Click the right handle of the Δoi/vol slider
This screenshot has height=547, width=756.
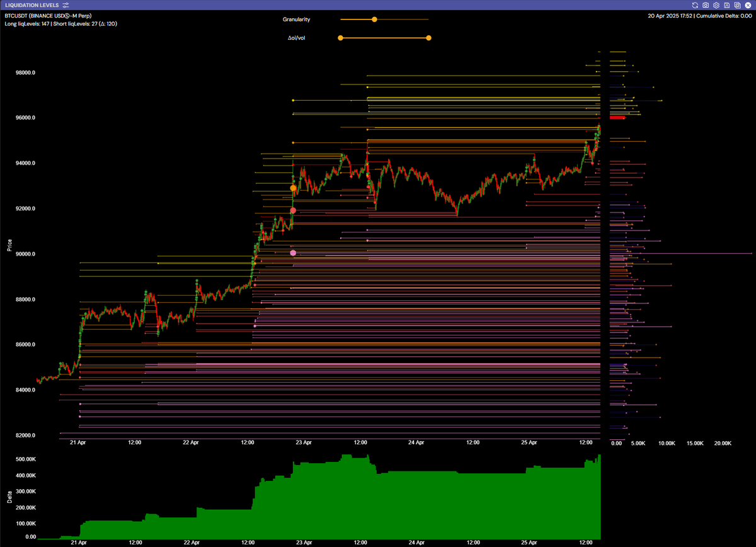pos(428,38)
